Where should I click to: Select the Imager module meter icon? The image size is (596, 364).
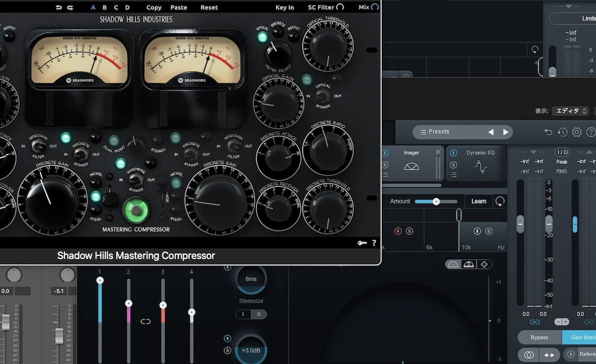pos(412,166)
